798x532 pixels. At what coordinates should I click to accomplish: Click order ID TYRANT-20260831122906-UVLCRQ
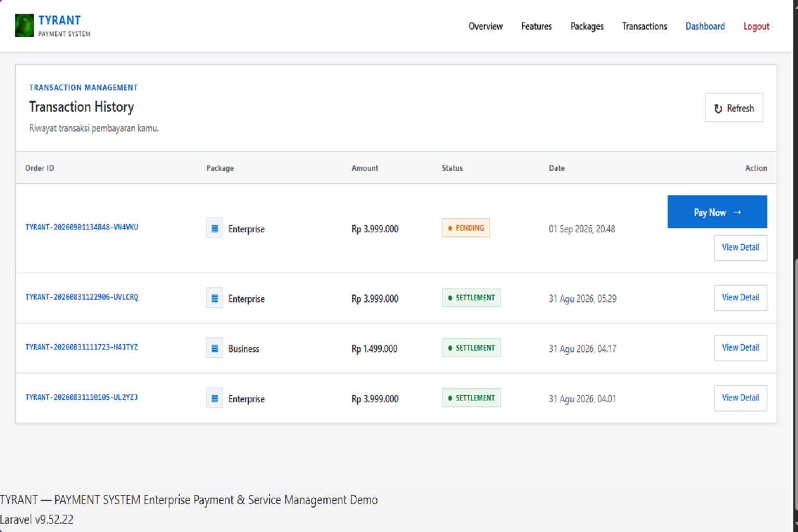pos(82,297)
